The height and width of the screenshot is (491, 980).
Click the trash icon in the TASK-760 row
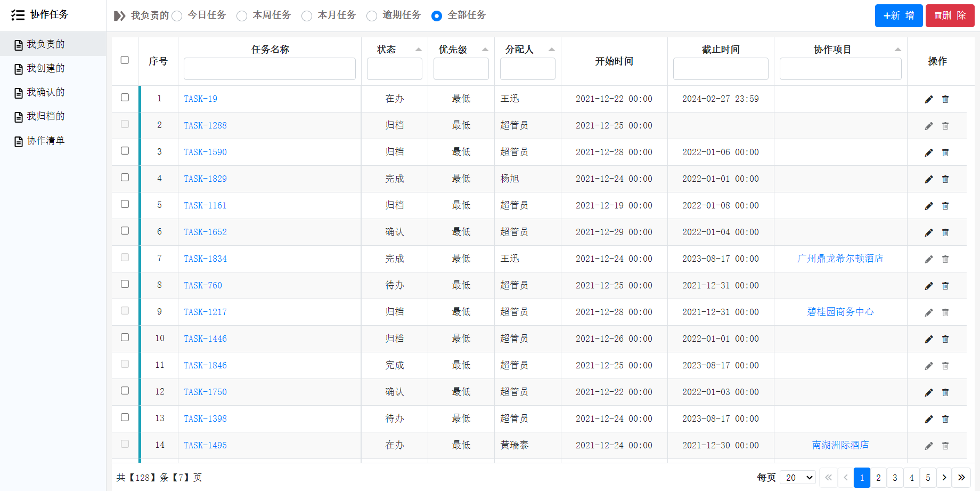[x=945, y=286]
